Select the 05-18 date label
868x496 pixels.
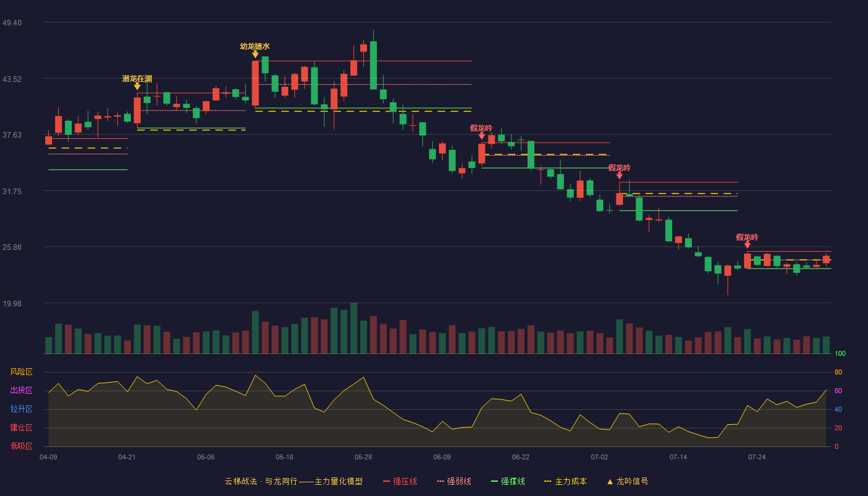285,458
